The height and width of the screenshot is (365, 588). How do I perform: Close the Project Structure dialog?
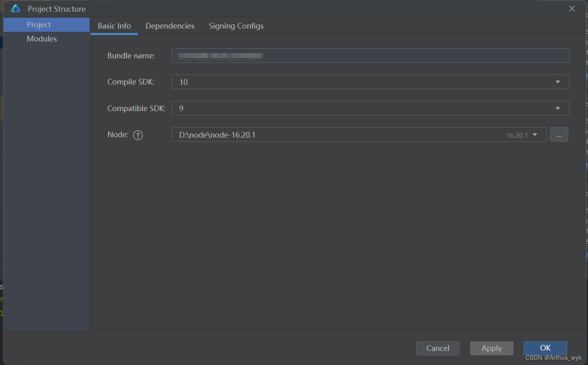[x=572, y=8]
